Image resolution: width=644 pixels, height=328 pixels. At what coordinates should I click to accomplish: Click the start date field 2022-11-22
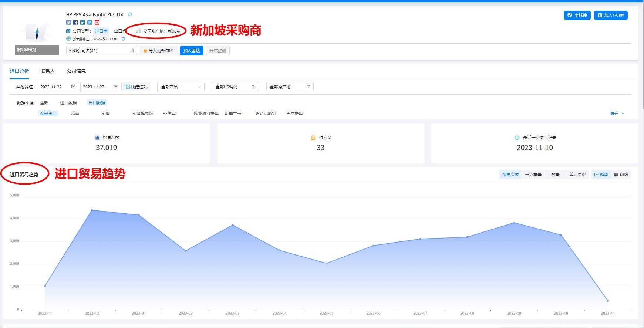[58, 87]
